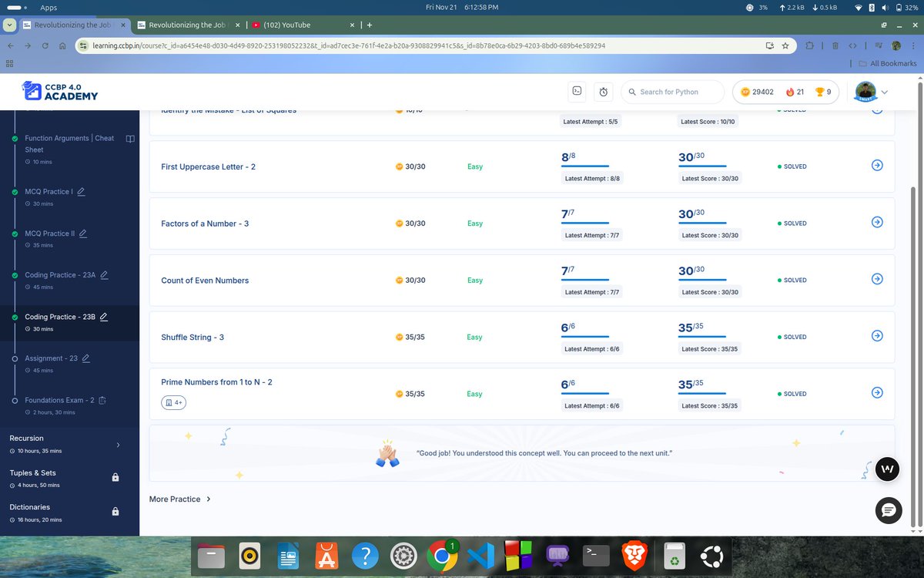The height and width of the screenshot is (578, 924).
Task: Select Assignment - 23 in sidebar
Action: [51, 358]
